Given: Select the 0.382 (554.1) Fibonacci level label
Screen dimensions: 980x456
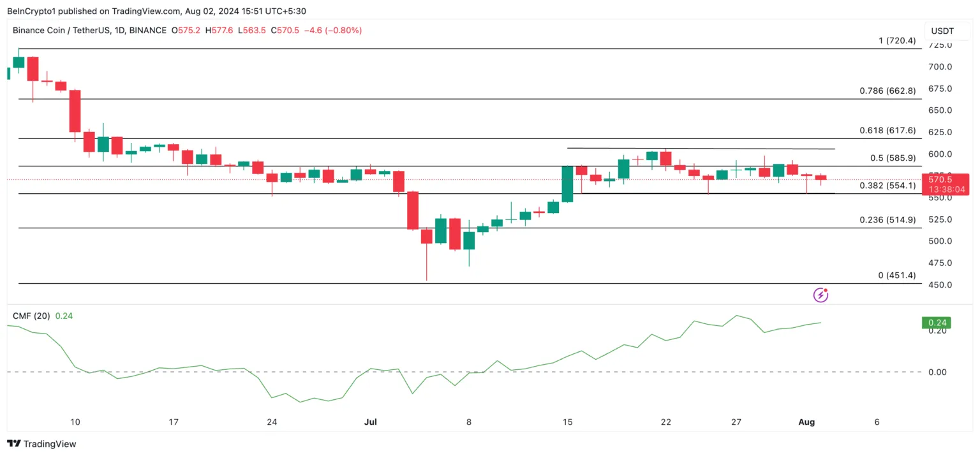Looking at the screenshot, I should pos(887,186).
